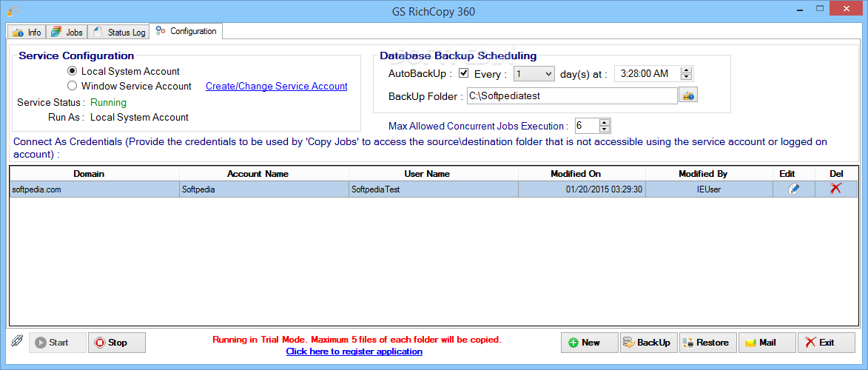Image resolution: width=868 pixels, height=370 pixels.
Task: Click the Domain column header
Action: tap(94, 173)
